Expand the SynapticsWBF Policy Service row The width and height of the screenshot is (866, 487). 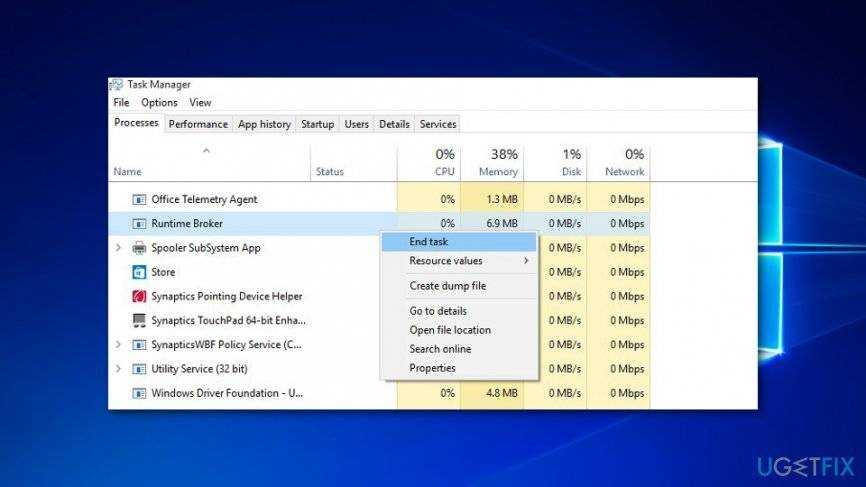pyautogui.click(x=118, y=345)
